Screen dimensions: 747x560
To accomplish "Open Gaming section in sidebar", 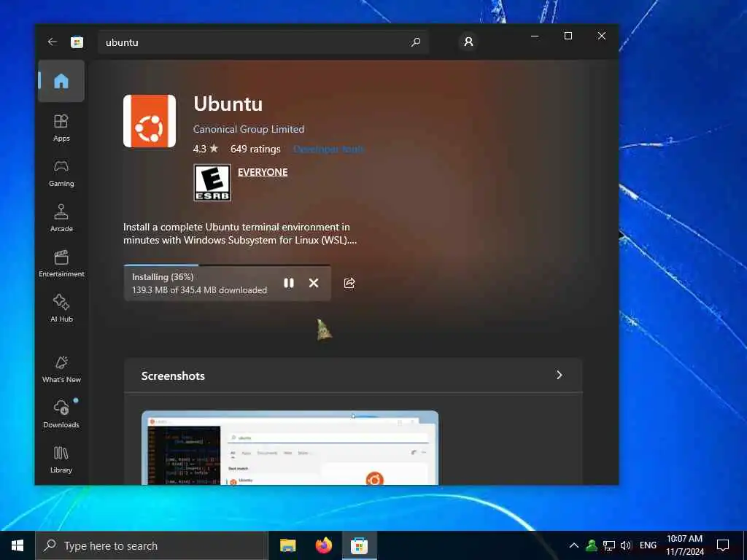I will click(x=61, y=173).
